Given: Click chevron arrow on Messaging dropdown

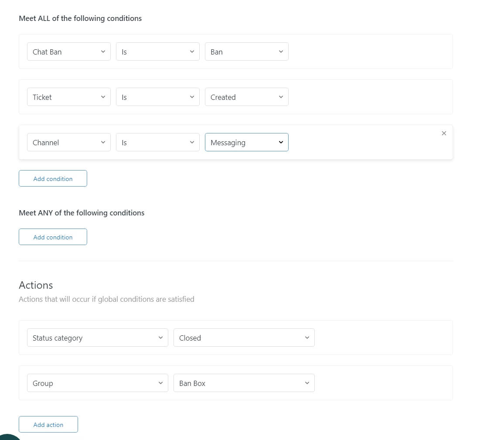Looking at the screenshot, I should pyautogui.click(x=281, y=142).
